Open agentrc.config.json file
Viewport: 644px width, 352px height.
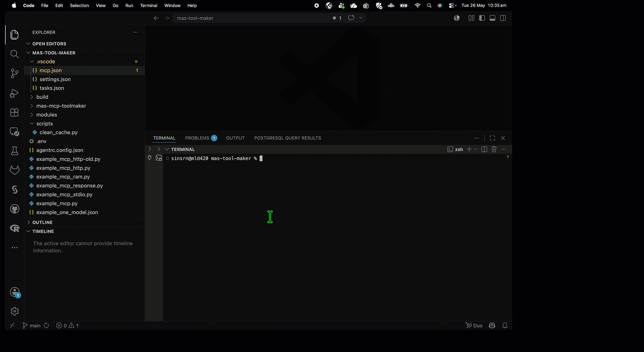point(85,150)
